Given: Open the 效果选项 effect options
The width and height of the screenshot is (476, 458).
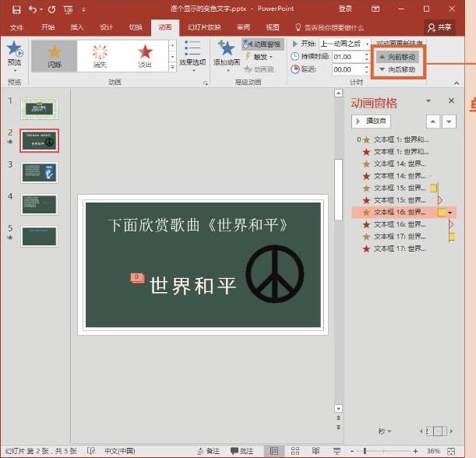Looking at the screenshot, I should point(192,56).
